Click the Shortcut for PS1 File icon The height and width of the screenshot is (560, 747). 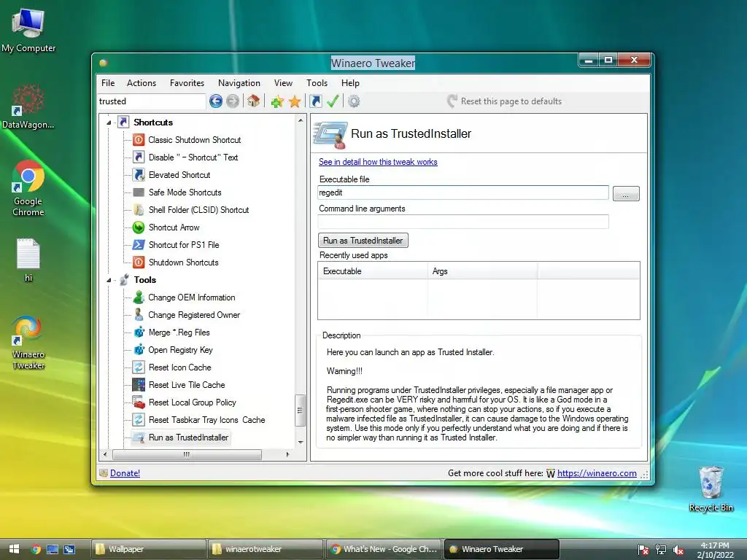139,245
